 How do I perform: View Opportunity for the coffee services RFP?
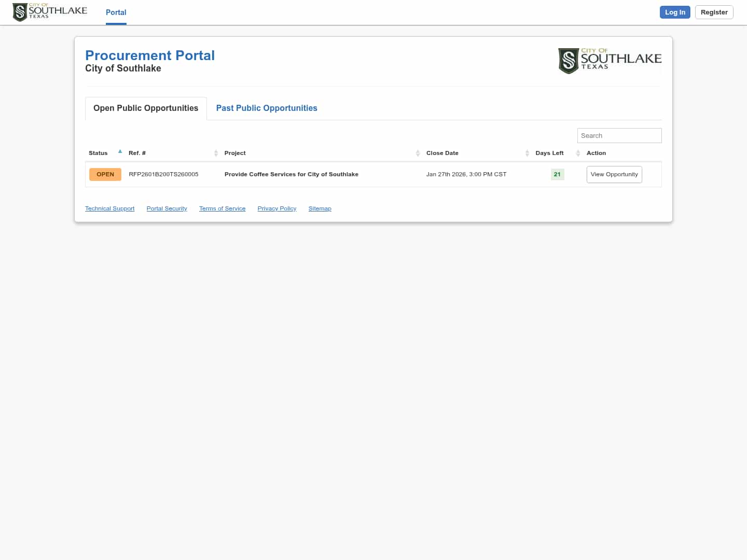(x=614, y=174)
